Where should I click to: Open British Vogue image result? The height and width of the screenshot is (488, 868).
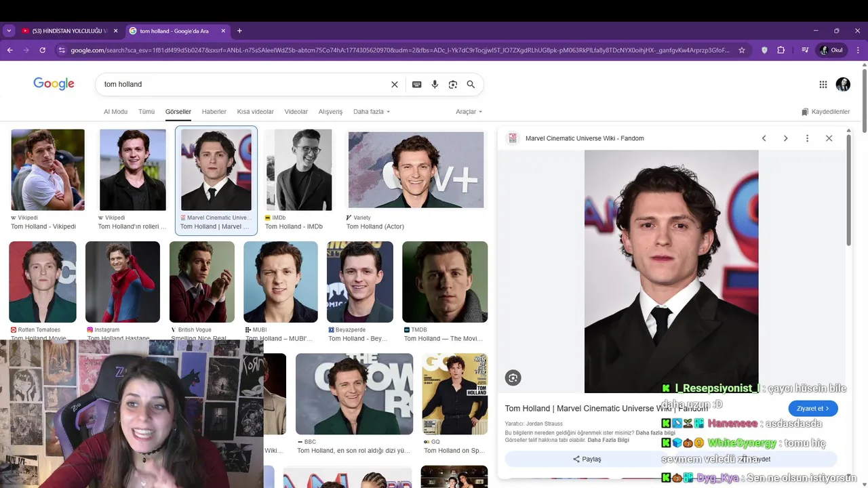[x=202, y=282]
